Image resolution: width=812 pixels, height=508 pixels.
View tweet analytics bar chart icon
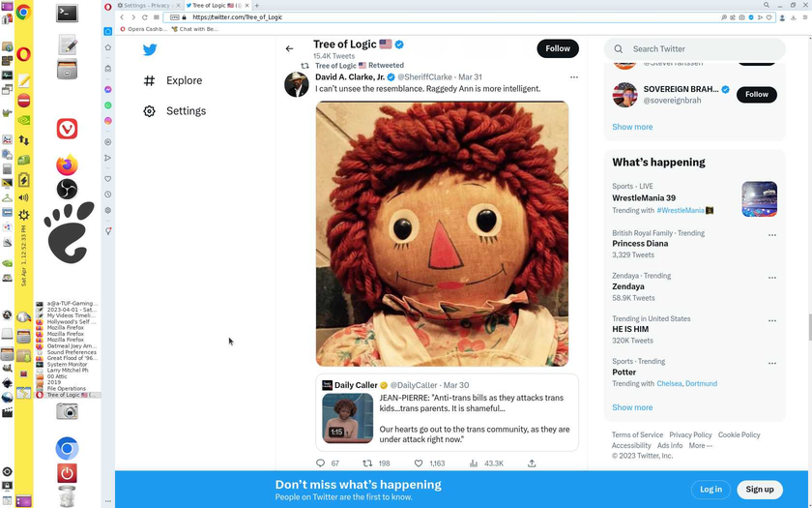tap(474, 463)
